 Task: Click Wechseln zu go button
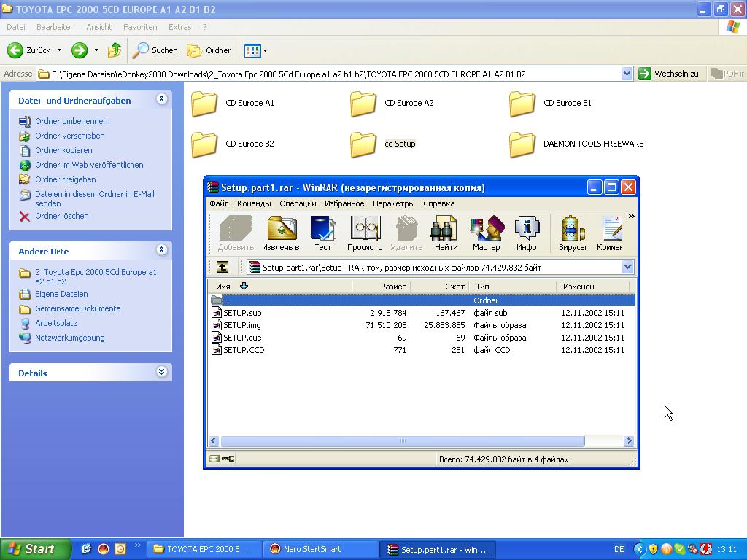pyautogui.click(x=668, y=74)
